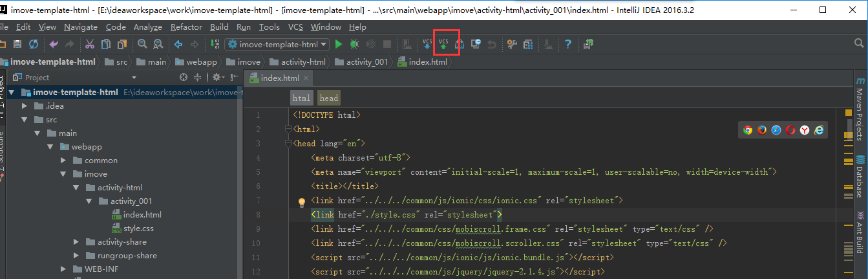The image size is (868, 279).
Task: Hide the Project tool window
Action: (233, 77)
